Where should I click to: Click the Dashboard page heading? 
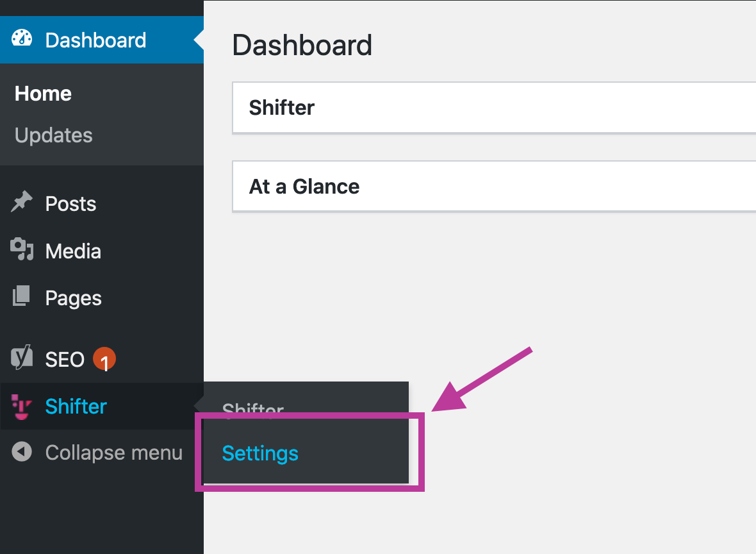302,45
